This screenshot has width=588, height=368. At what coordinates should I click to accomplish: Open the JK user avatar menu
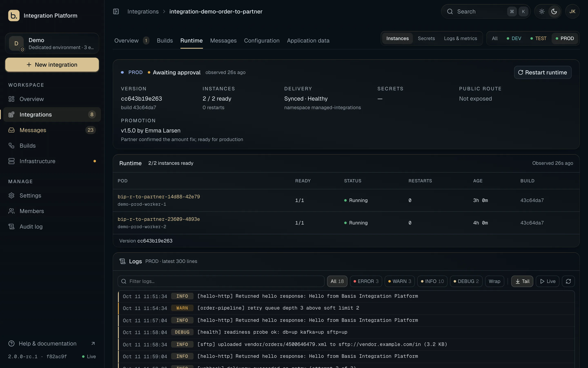tap(572, 11)
